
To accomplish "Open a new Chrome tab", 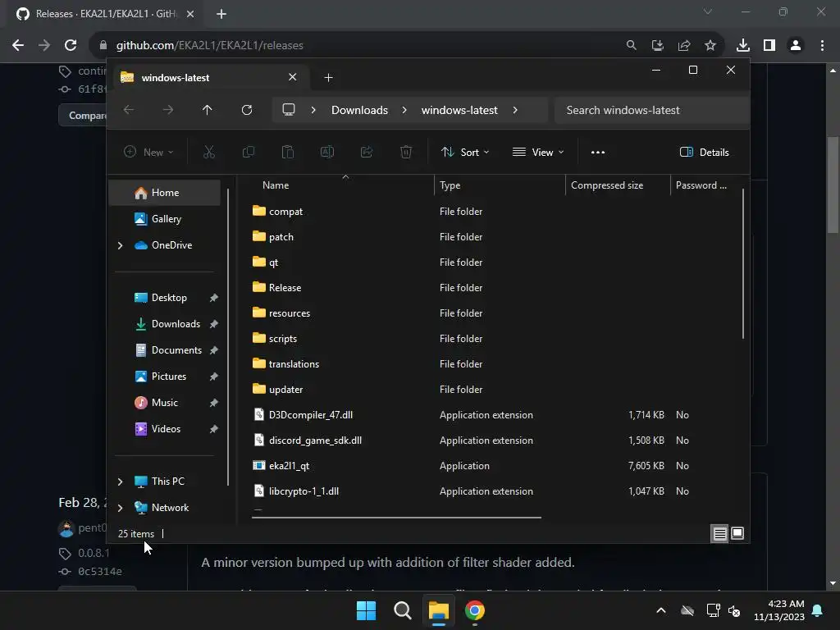I will (x=221, y=14).
